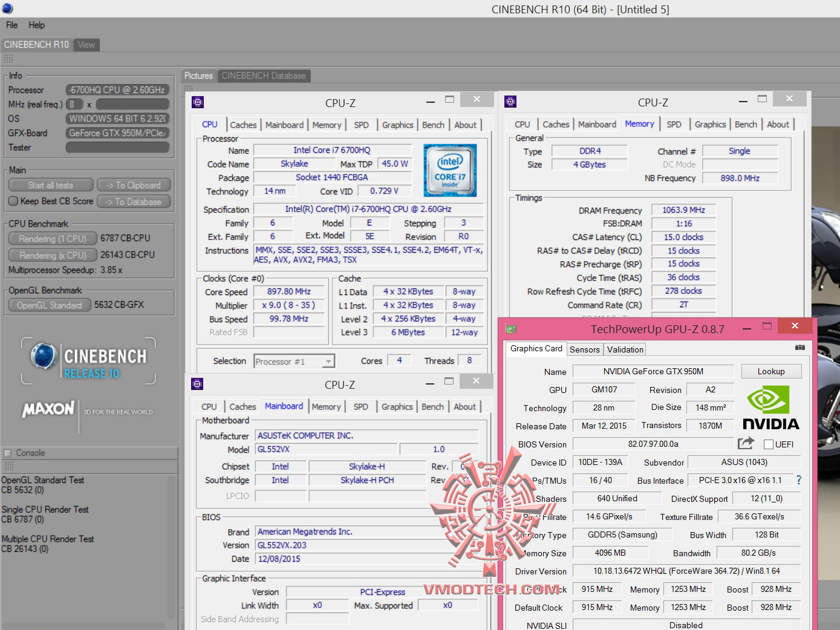Take a GPU-Z screenshot with the camera icon
The image size is (840, 630).
tap(800, 348)
